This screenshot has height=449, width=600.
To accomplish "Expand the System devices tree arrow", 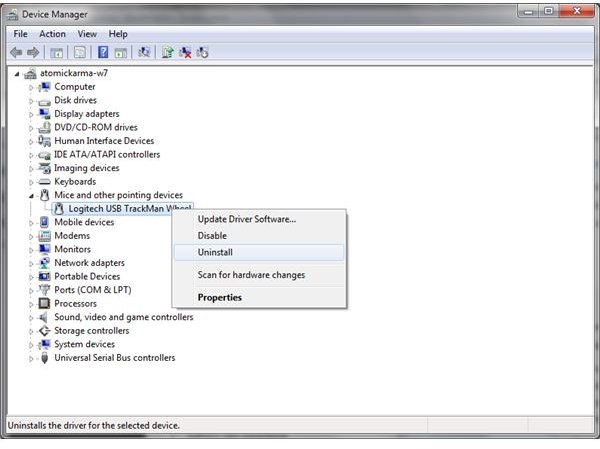I will pyautogui.click(x=31, y=345).
